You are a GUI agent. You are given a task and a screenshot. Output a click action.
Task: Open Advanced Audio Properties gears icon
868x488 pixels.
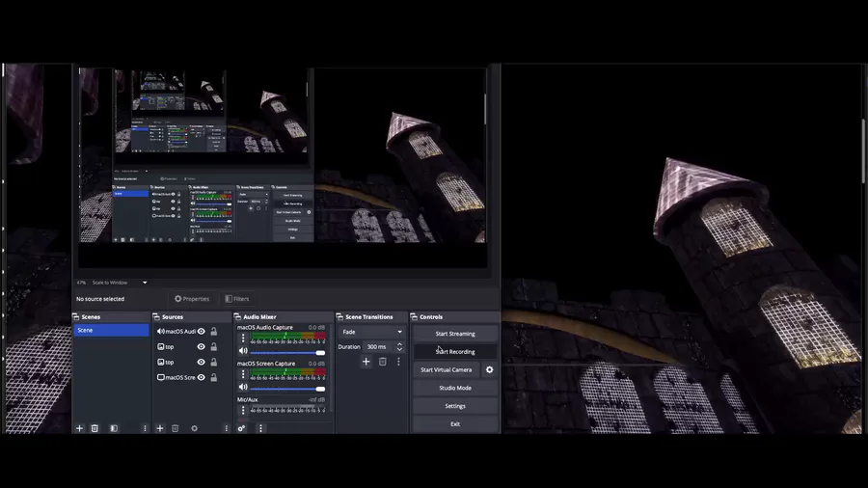(241, 428)
